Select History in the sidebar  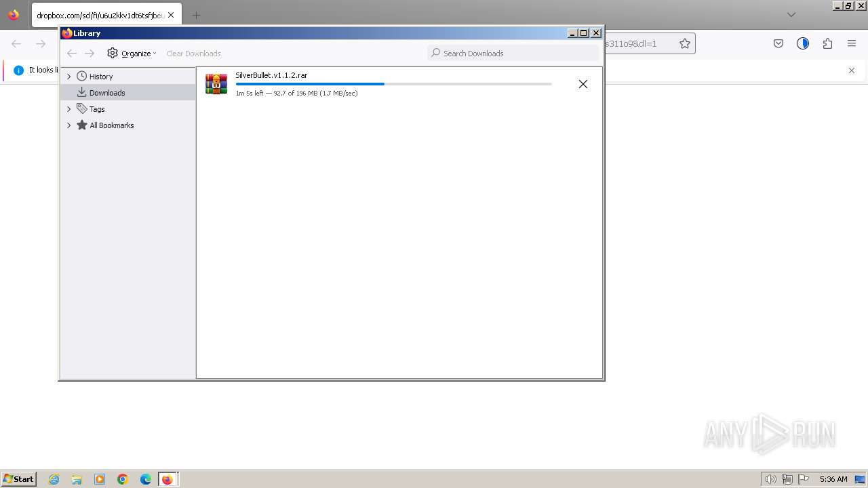(x=101, y=77)
